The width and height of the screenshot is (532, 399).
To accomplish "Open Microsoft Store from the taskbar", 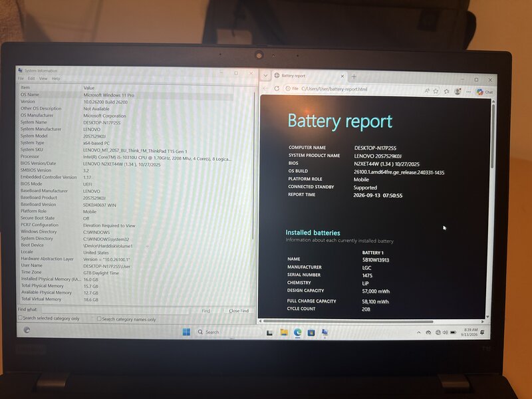I will 311,332.
